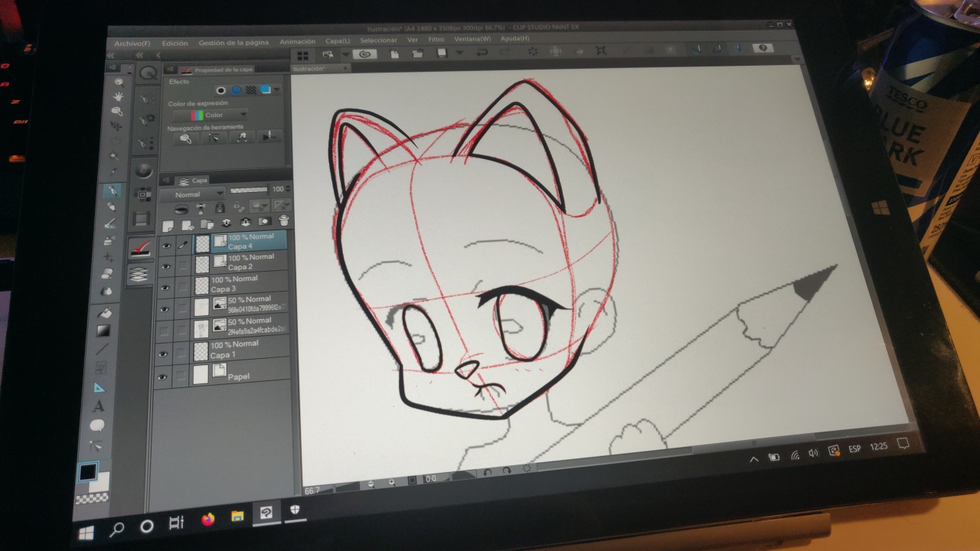The height and width of the screenshot is (551, 980).
Task: Hide the Capa 2 layer
Action: tap(165, 266)
